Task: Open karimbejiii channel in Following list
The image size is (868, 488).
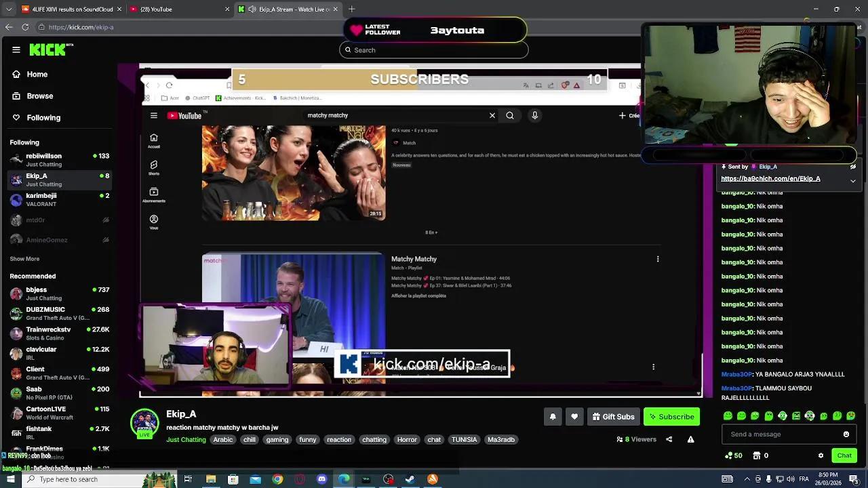Action: [x=60, y=199]
